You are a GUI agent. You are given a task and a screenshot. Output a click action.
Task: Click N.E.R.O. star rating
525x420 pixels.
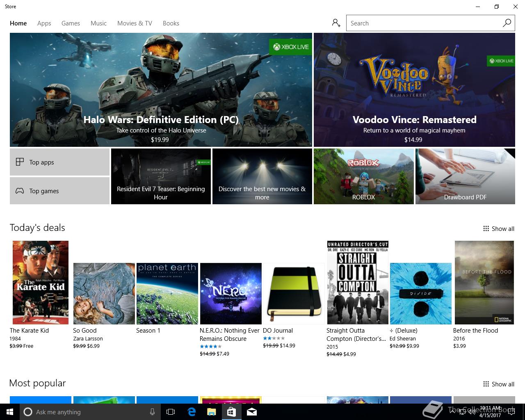(x=211, y=347)
